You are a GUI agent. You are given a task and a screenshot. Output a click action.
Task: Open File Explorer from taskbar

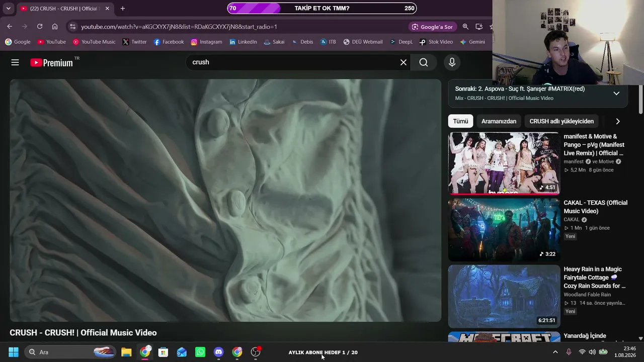click(126, 352)
